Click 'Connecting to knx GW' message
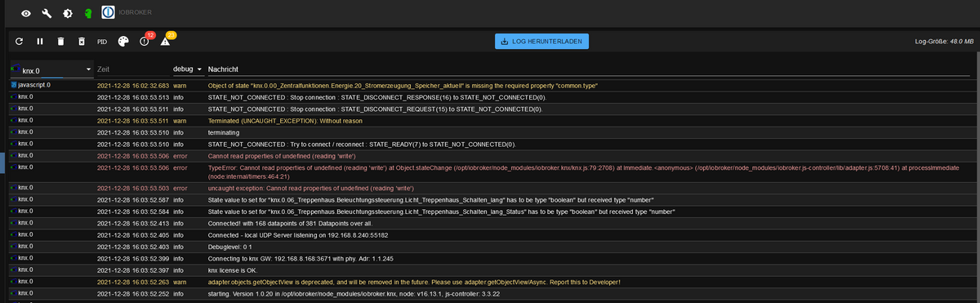Viewport: 980px width, 303px height. [x=301, y=259]
